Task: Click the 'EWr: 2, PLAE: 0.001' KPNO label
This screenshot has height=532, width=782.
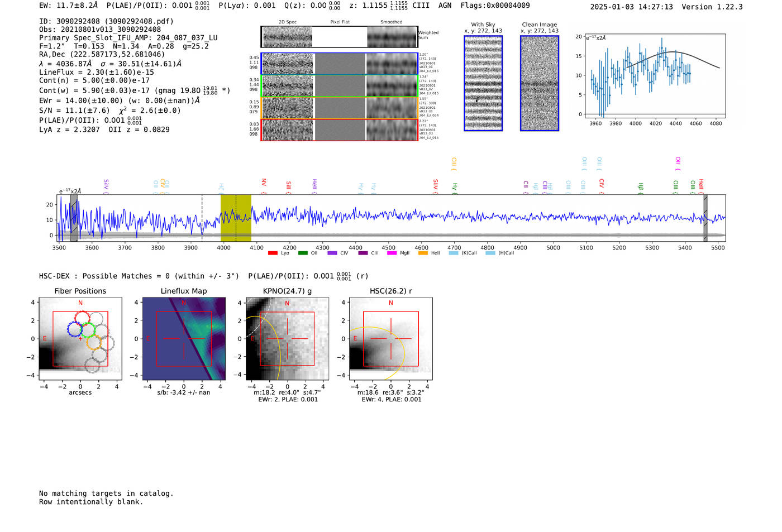Action: (x=288, y=400)
